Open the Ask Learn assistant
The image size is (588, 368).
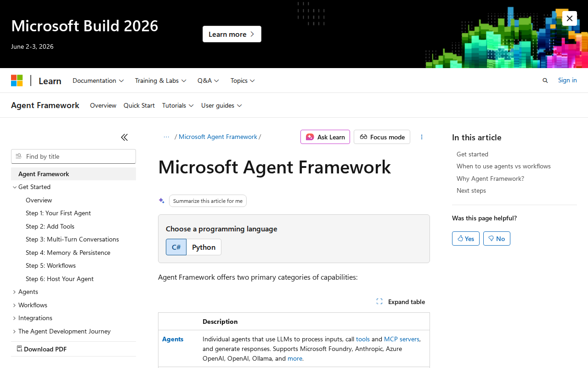tap(325, 137)
